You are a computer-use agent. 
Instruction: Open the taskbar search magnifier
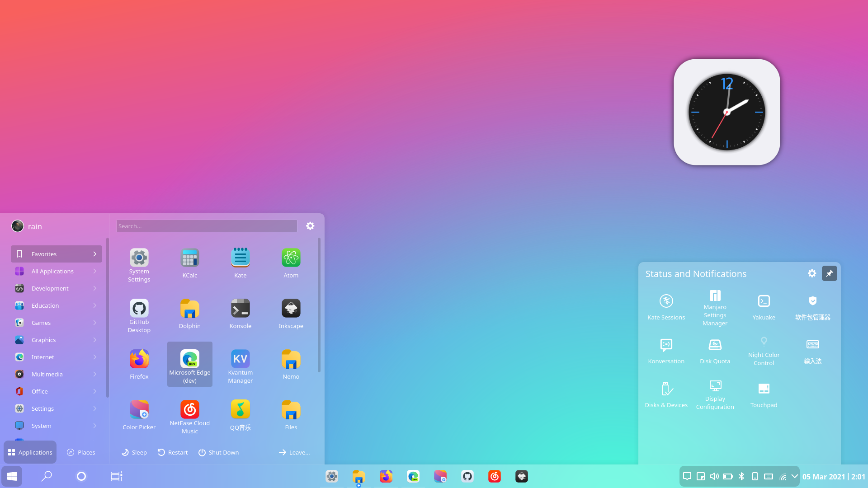point(47,476)
